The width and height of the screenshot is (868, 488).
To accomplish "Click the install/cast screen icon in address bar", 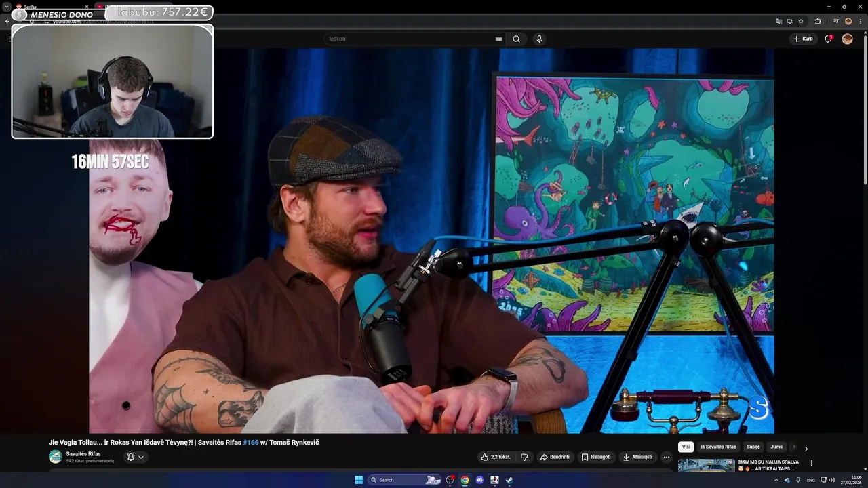I will coord(790,21).
